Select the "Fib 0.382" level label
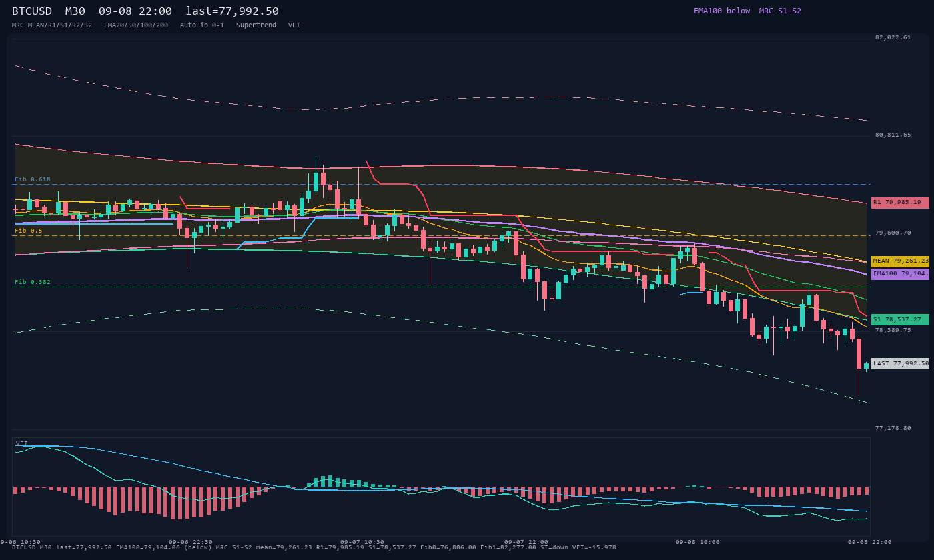This screenshot has width=934, height=560. click(x=33, y=282)
